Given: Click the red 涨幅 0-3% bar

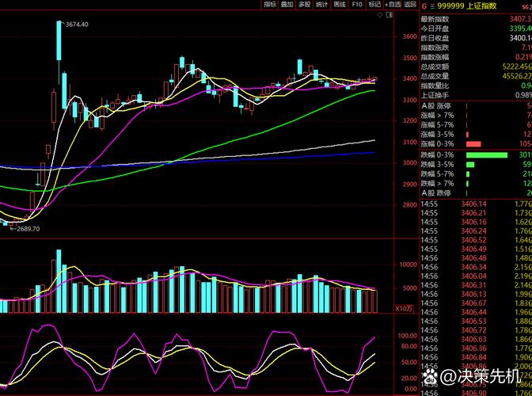Looking at the screenshot, I should [474, 144].
